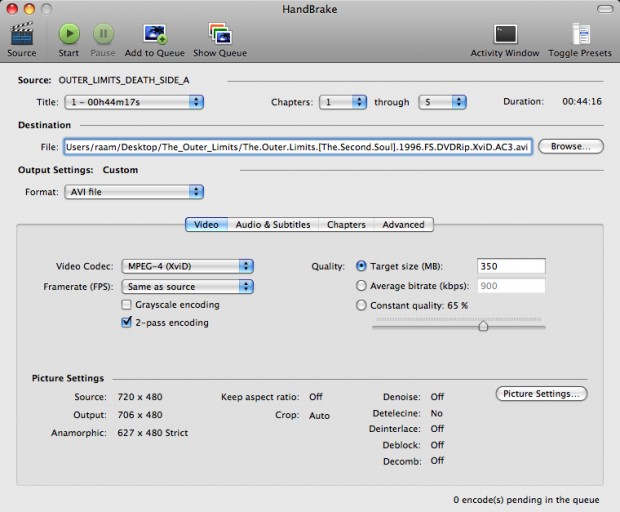Screen dimensions: 620x512
Task: Click the HandBrake window title
Action: click(x=310, y=9)
